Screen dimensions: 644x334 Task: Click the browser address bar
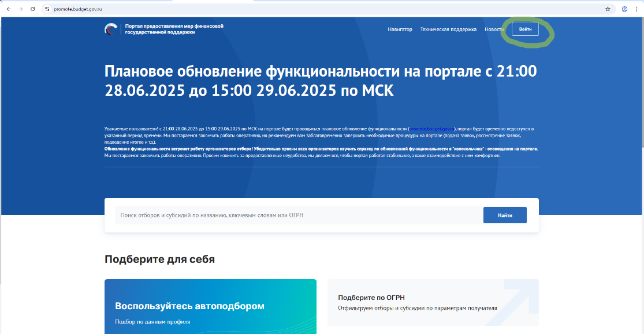tap(173, 9)
